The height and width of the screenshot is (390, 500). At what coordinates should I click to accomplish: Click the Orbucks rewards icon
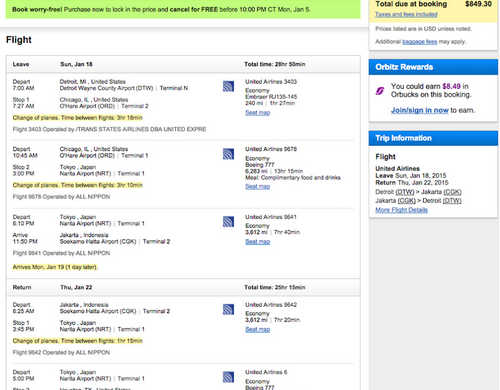pyautogui.click(x=380, y=91)
